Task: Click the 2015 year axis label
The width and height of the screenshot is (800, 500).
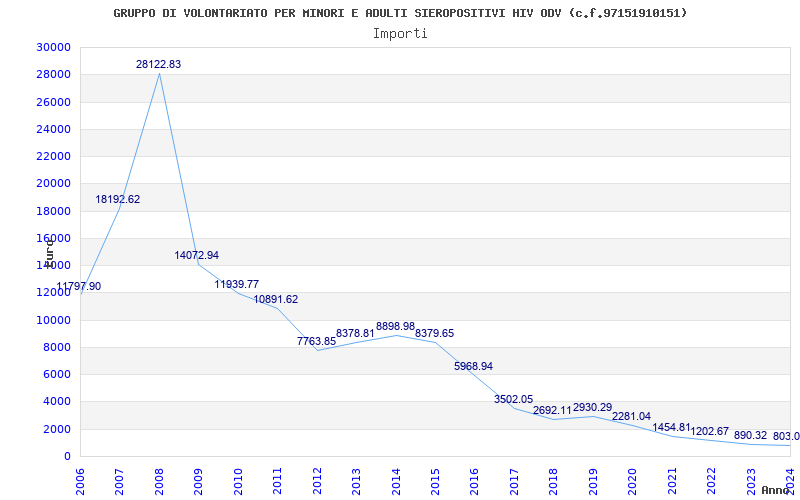Action: [x=435, y=481]
